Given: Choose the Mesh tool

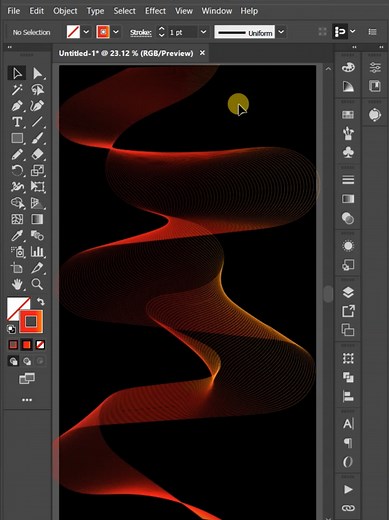Looking at the screenshot, I should [x=17, y=219].
